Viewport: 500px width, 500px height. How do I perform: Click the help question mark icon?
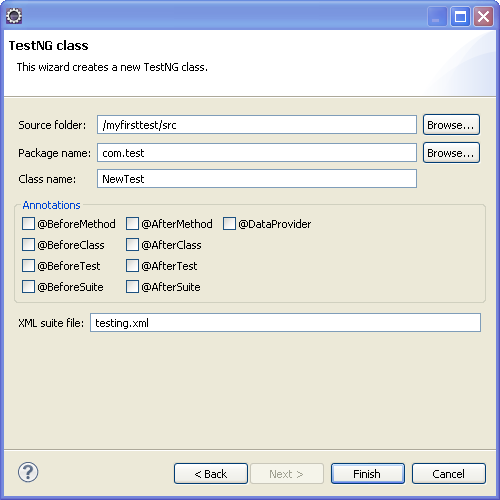[x=28, y=472]
